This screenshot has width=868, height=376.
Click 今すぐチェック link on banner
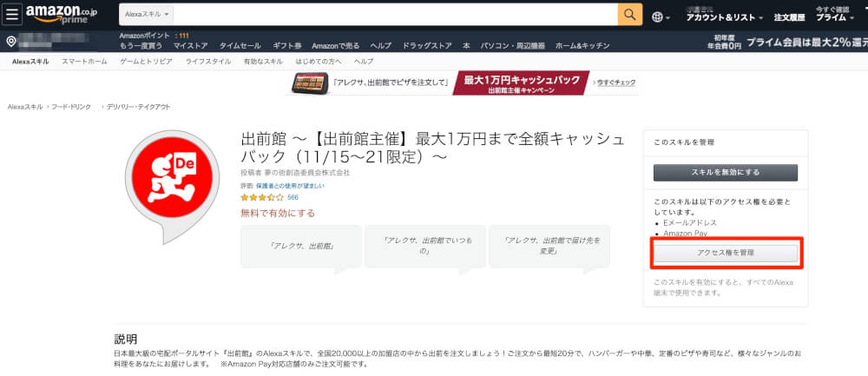pos(616,82)
